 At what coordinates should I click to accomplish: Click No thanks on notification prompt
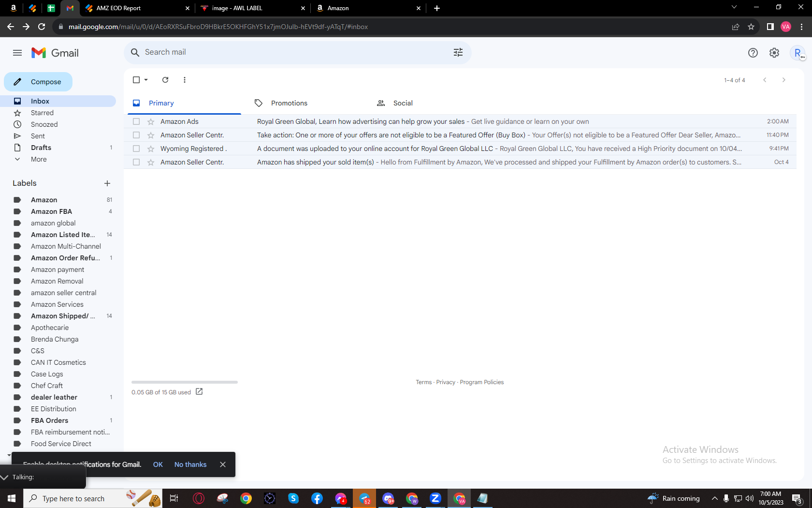[190, 464]
